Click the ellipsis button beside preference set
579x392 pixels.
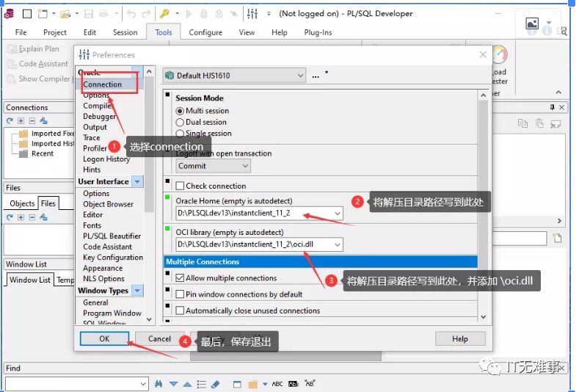point(316,76)
